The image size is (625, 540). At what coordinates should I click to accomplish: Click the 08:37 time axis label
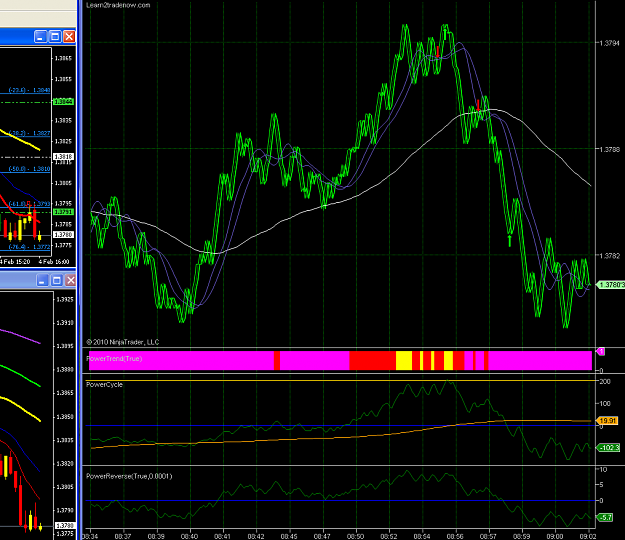click(123, 536)
